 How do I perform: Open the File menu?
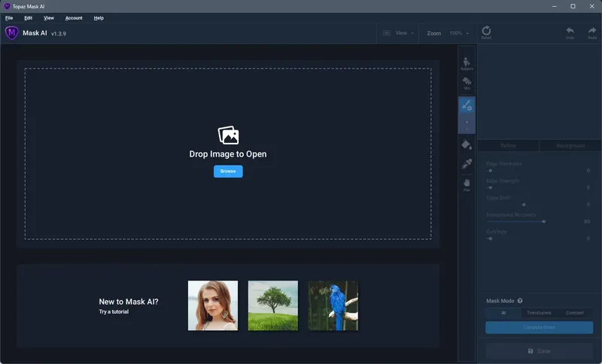point(9,18)
